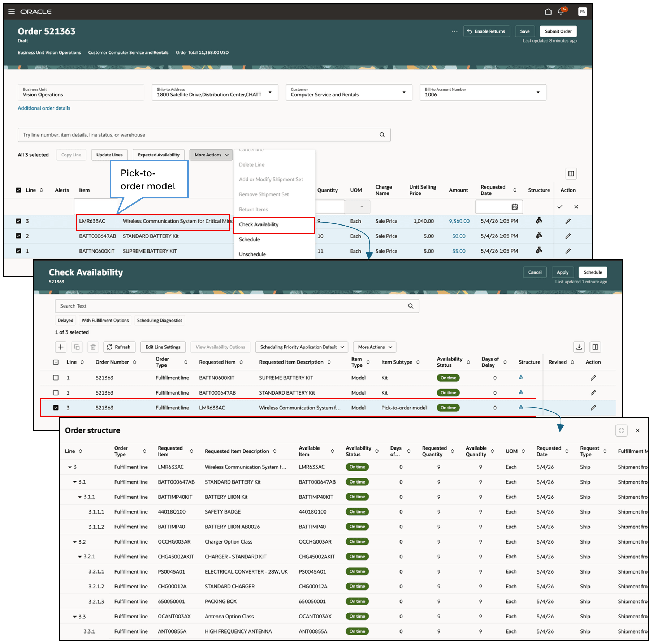Uncheck order line 1 checkbox
The height and width of the screenshot is (644, 653).
[x=18, y=251]
